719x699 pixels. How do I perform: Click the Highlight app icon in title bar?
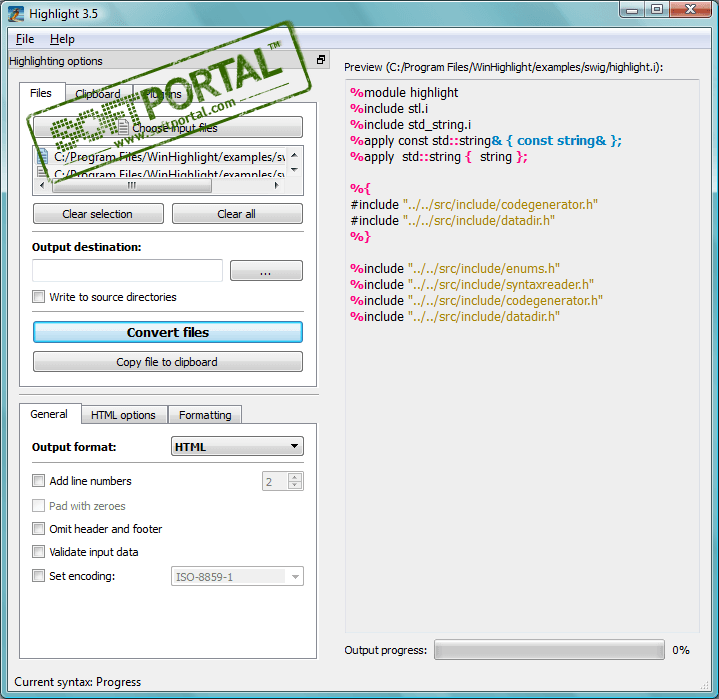tap(16, 14)
